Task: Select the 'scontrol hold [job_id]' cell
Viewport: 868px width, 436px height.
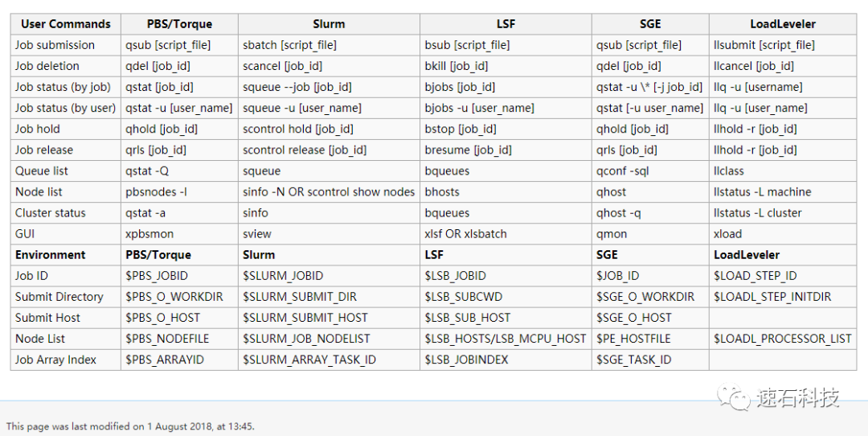Action: [329, 129]
